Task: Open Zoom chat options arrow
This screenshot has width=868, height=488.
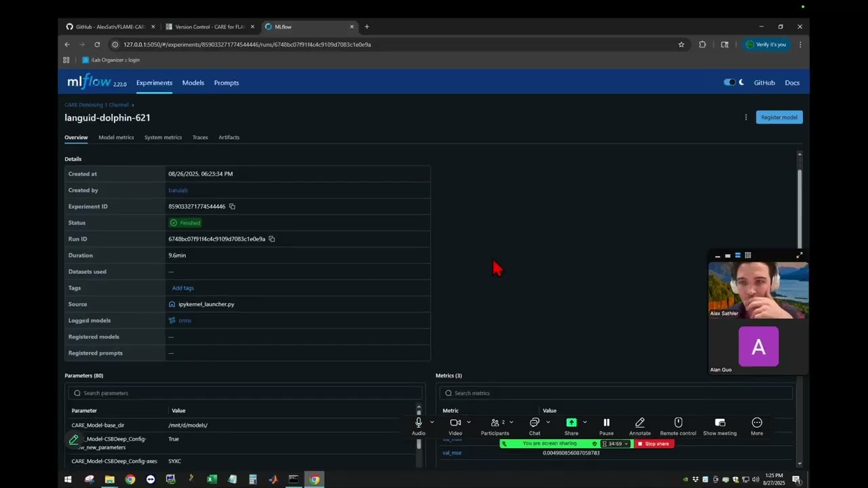Action: click(x=548, y=422)
